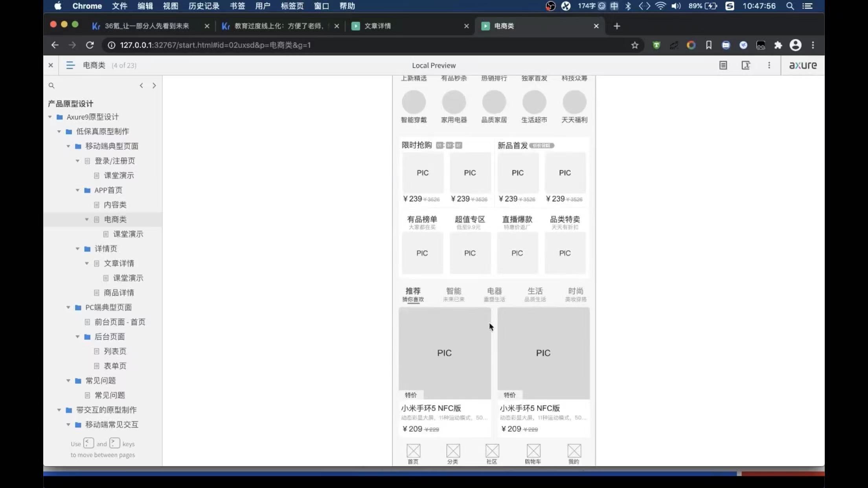Open the 列表页 page in sitemap
Image resolution: width=868 pixels, height=488 pixels.
(x=115, y=351)
